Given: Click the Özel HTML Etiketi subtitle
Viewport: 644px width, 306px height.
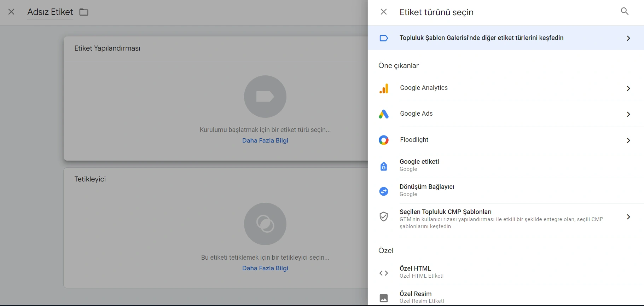Looking at the screenshot, I should pyautogui.click(x=422, y=276).
